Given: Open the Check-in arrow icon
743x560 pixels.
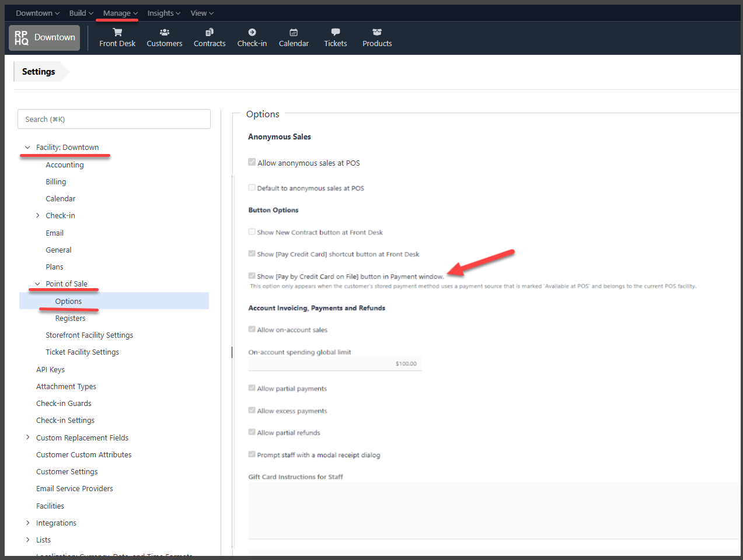Looking at the screenshot, I should point(252,33).
